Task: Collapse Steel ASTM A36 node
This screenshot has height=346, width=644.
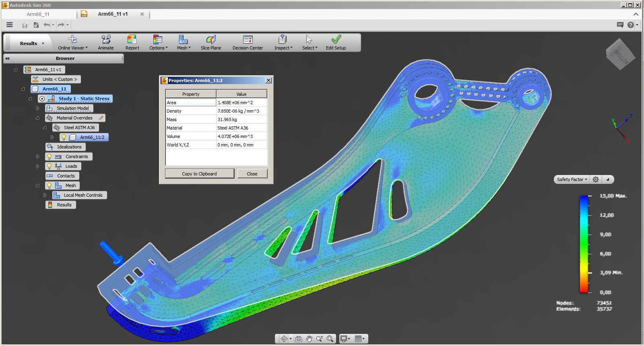Action: coord(45,128)
